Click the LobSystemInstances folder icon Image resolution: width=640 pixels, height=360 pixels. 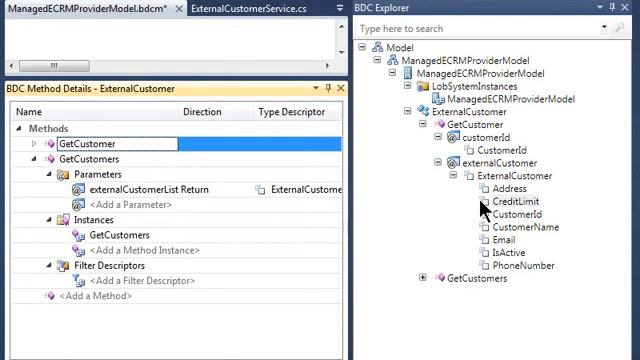[x=423, y=86]
